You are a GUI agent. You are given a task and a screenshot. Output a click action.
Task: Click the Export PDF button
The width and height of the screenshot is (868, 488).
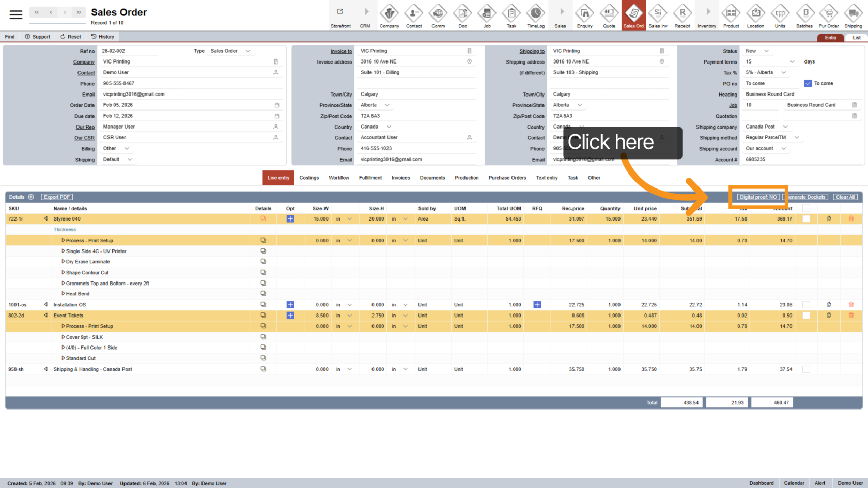pos(57,197)
